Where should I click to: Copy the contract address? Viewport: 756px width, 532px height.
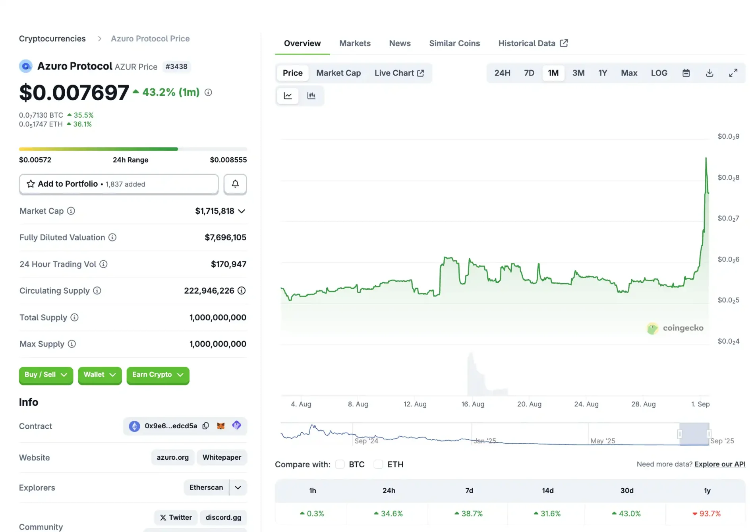click(x=206, y=426)
